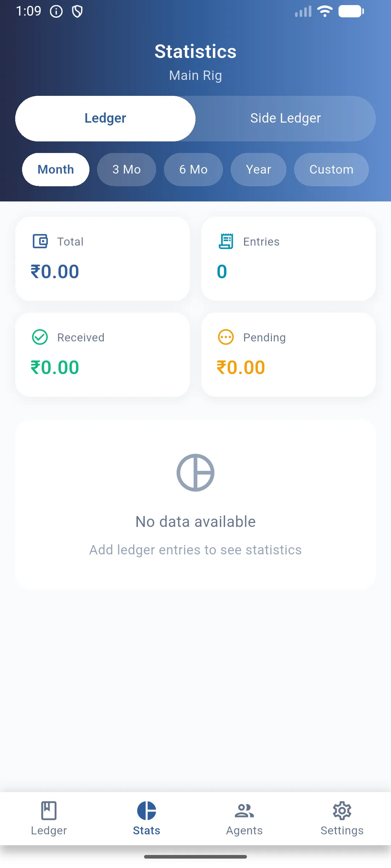Viewport: 391px width, 868px height.
Task: Switch to the Side Ledger view
Action: coord(285,118)
